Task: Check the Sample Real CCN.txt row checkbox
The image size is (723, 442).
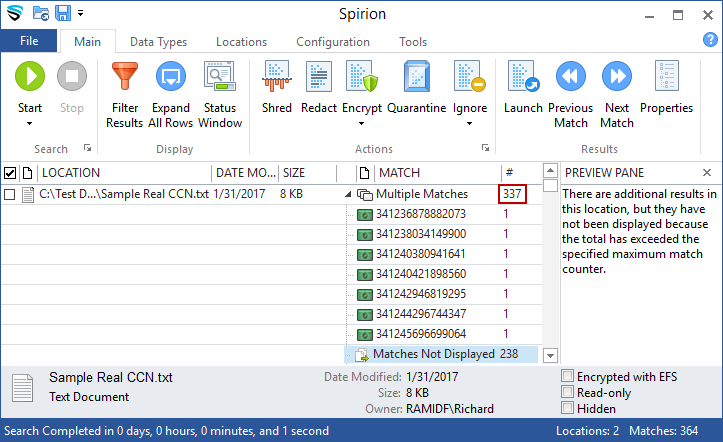Action: click(x=10, y=194)
